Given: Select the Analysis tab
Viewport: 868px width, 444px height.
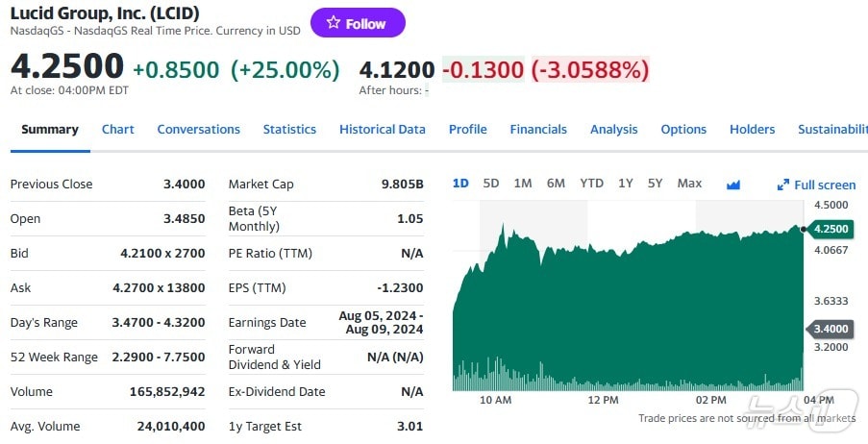Looking at the screenshot, I should (613, 130).
